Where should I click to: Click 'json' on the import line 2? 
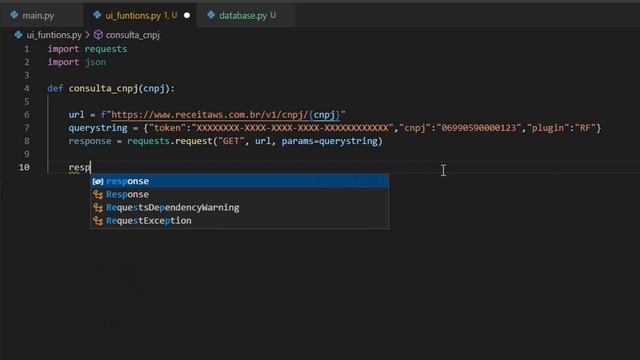[x=95, y=62]
